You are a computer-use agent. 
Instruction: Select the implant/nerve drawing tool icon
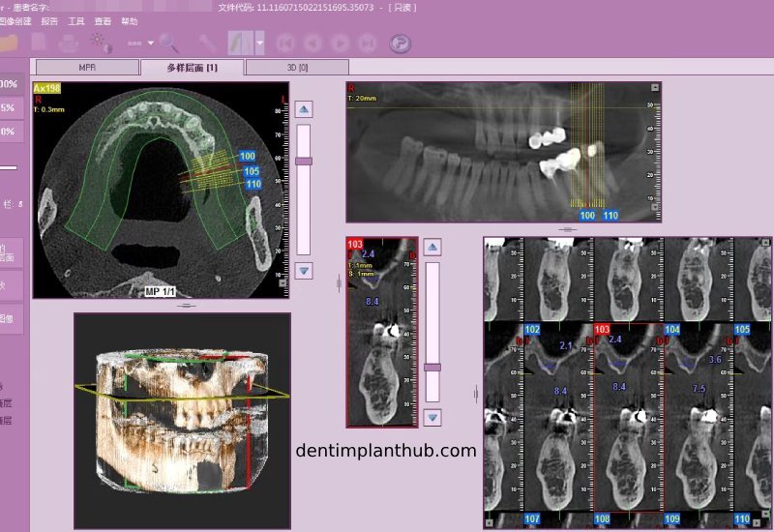coord(240,43)
